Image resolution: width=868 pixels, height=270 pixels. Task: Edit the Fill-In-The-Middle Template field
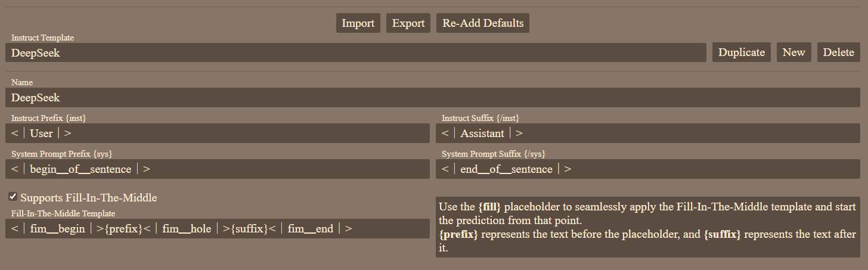(218, 228)
